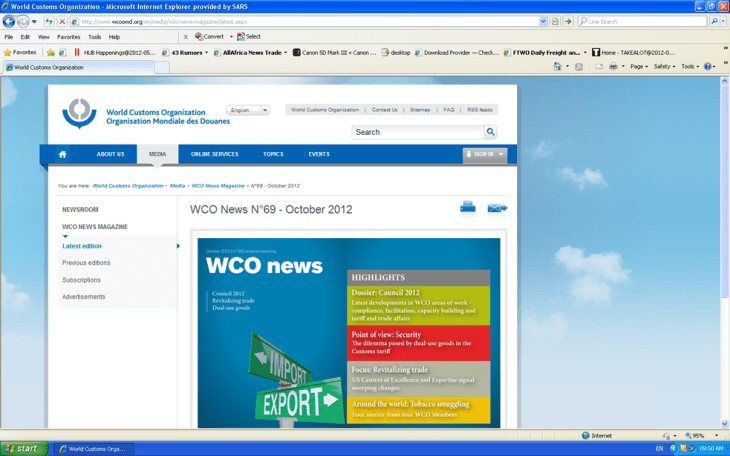The height and width of the screenshot is (456, 730).
Task: Click the WCO logo emblem
Action: [x=80, y=113]
